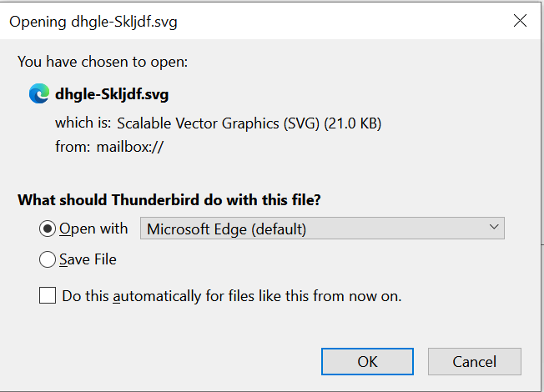
Task: Click the "Open with" label text
Action: (93, 229)
